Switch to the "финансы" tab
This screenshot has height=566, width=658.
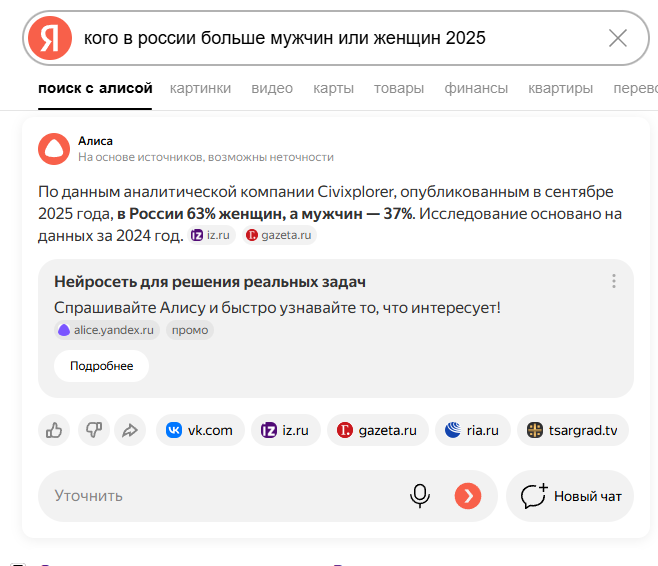(476, 88)
